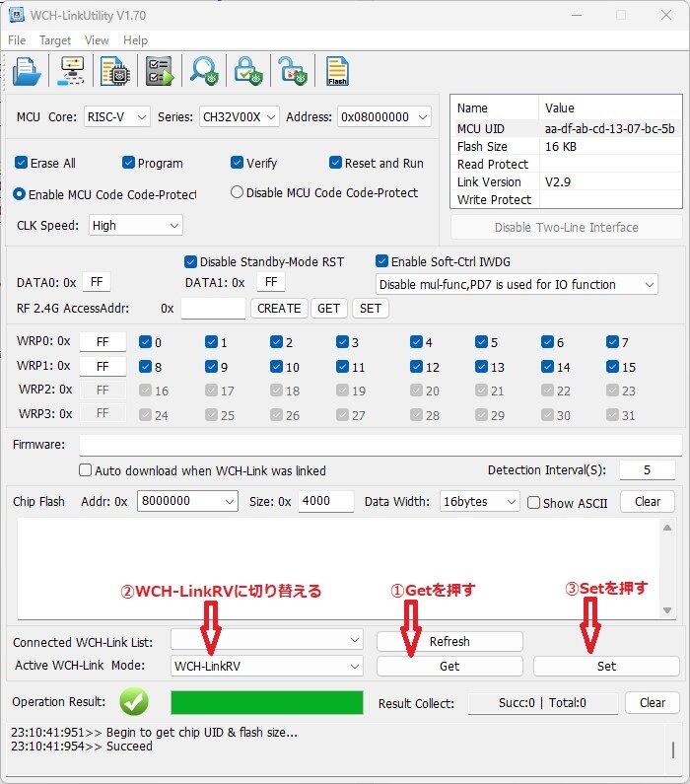Screen dimensions: 690x784
Task: Uncheck the Erase All checkbox
Action: point(22,163)
